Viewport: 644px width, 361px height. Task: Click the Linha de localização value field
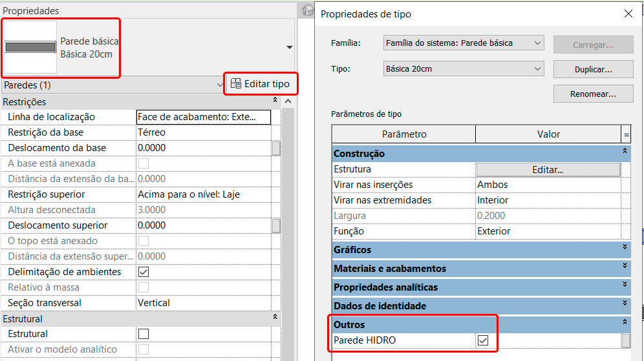click(203, 117)
